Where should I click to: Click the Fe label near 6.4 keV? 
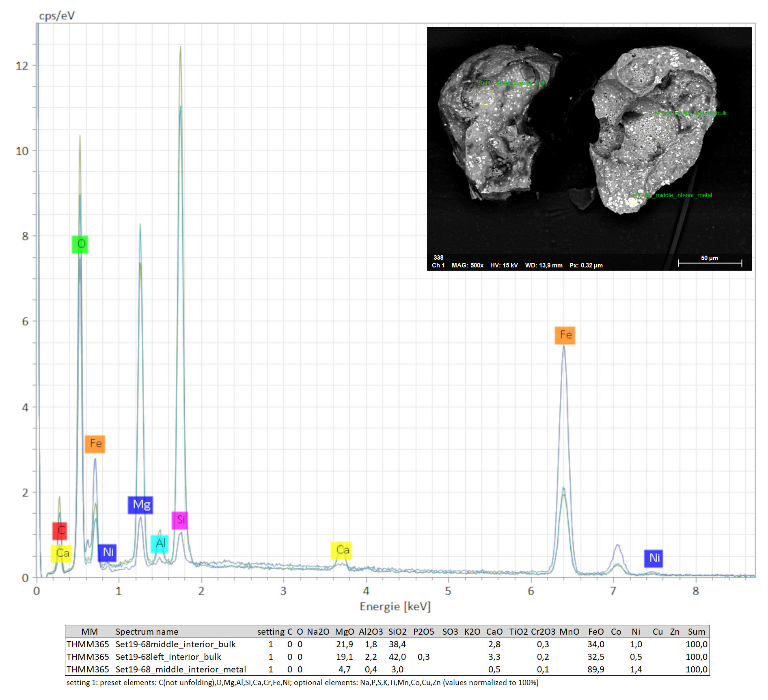click(x=565, y=335)
